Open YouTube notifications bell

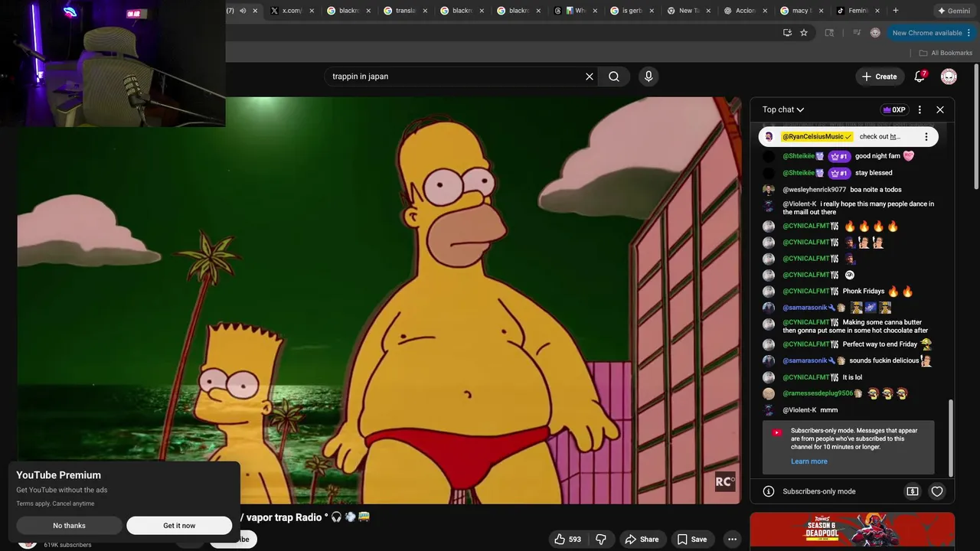tap(920, 77)
